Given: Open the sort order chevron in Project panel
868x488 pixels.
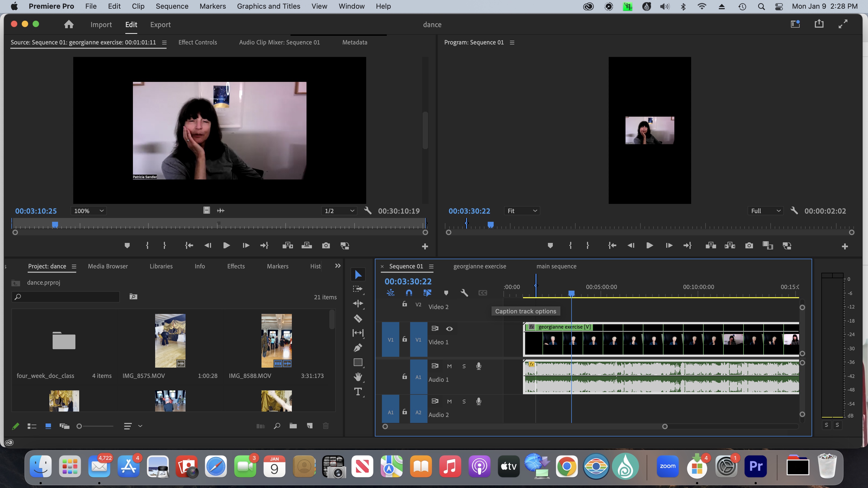Looking at the screenshot, I should pyautogui.click(x=141, y=426).
